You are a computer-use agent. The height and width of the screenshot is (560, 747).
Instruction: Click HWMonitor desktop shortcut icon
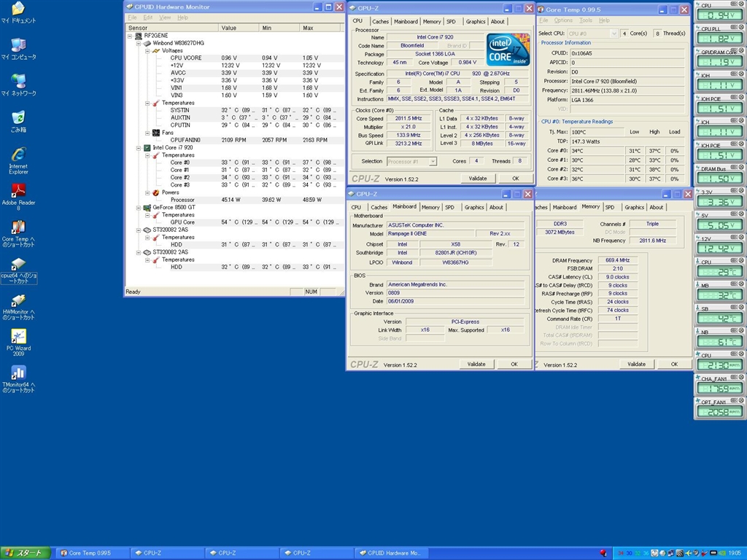[x=18, y=300]
